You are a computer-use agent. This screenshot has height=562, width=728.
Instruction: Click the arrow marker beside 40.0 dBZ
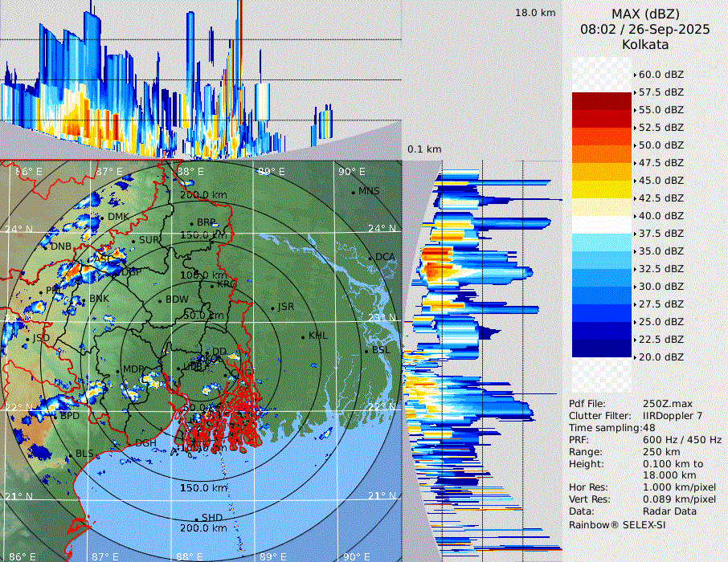click(635, 216)
